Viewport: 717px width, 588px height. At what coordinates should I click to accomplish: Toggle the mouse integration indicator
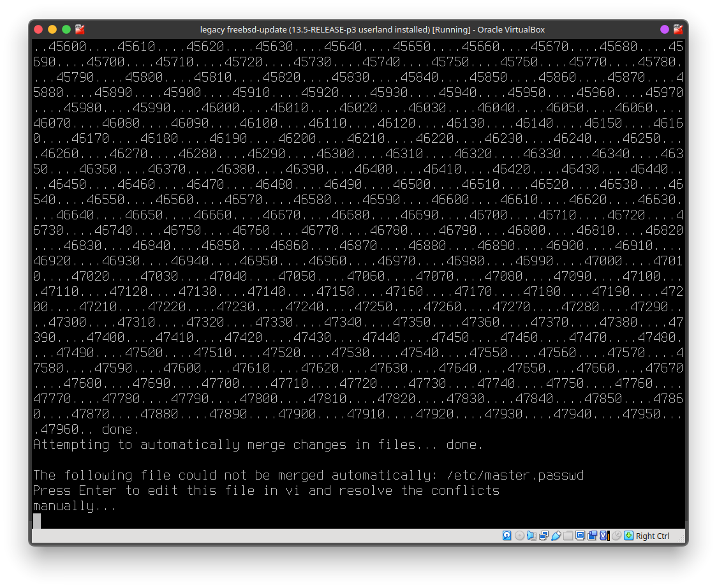[616, 536]
